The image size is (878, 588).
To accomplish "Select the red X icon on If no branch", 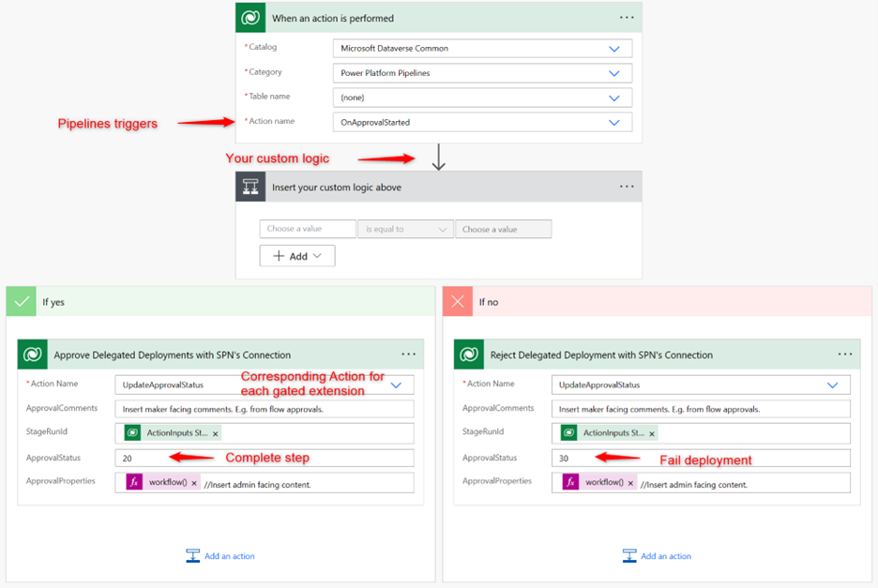I will point(459,300).
